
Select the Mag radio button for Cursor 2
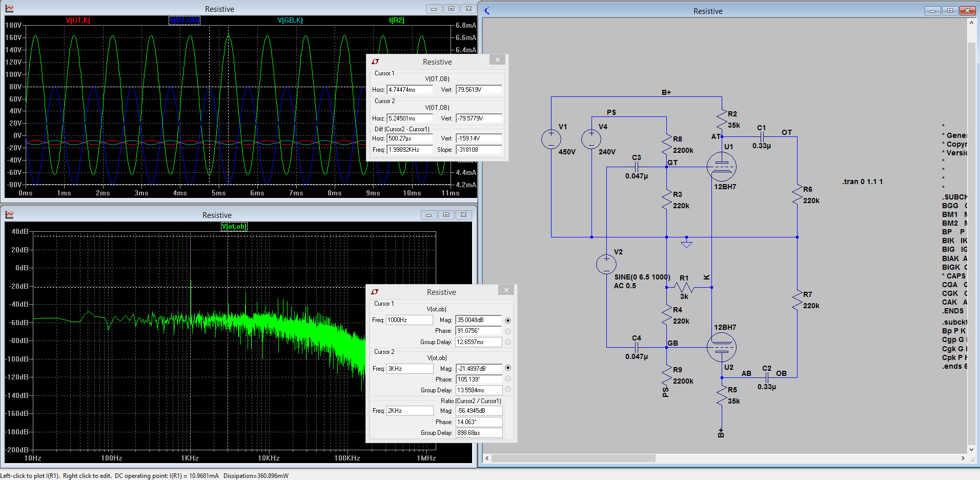click(x=508, y=368)
